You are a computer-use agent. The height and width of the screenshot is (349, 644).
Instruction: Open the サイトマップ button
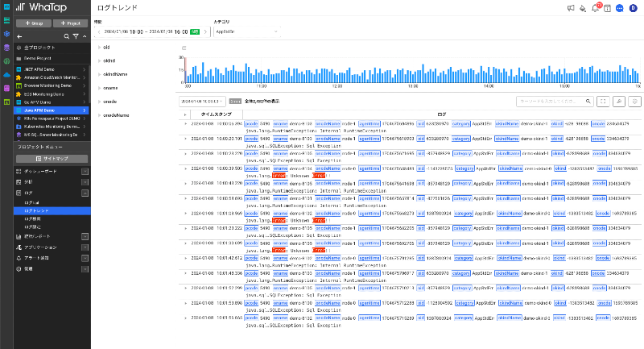pyautogui.click(x=52, y=159)
